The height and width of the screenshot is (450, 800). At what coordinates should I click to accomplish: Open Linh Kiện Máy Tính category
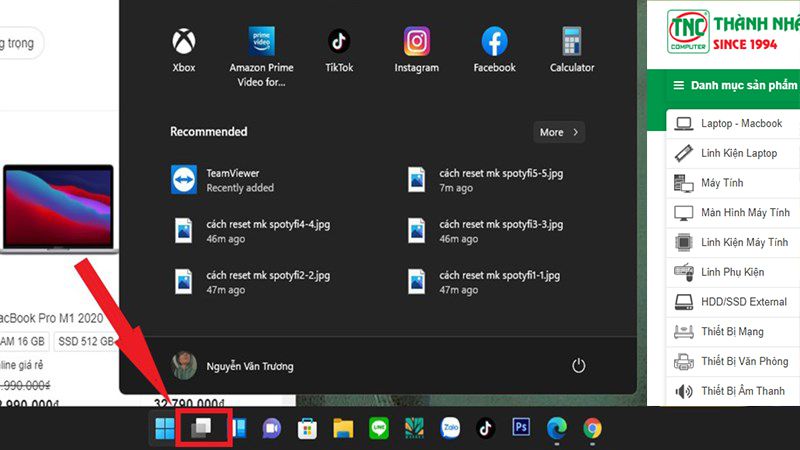(x=733, y=242)
